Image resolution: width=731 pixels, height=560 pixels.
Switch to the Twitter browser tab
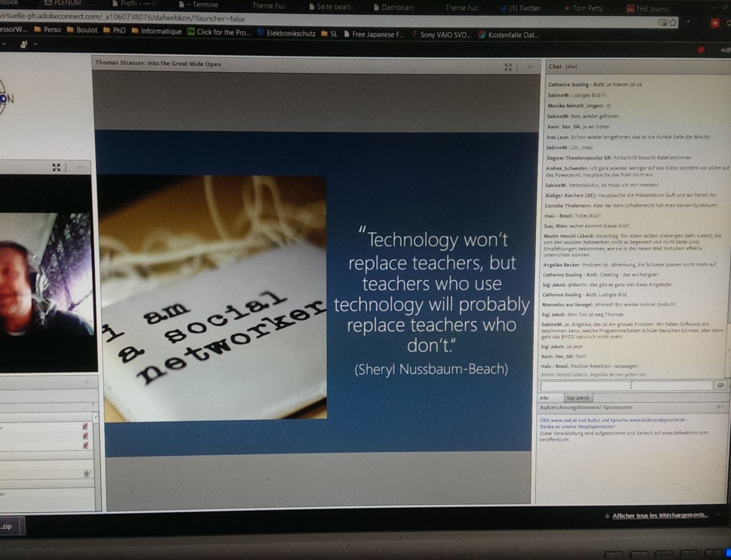(x=524, y=8)
